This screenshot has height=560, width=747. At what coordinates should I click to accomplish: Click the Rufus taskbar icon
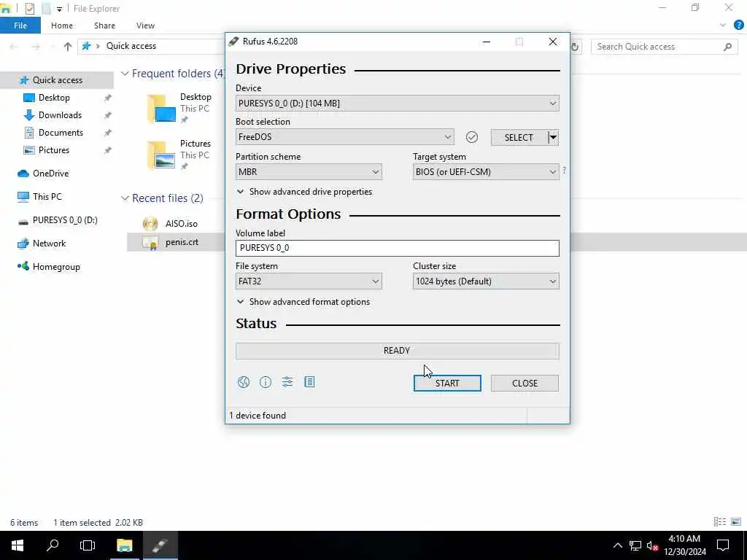click(x=160, y=545)
